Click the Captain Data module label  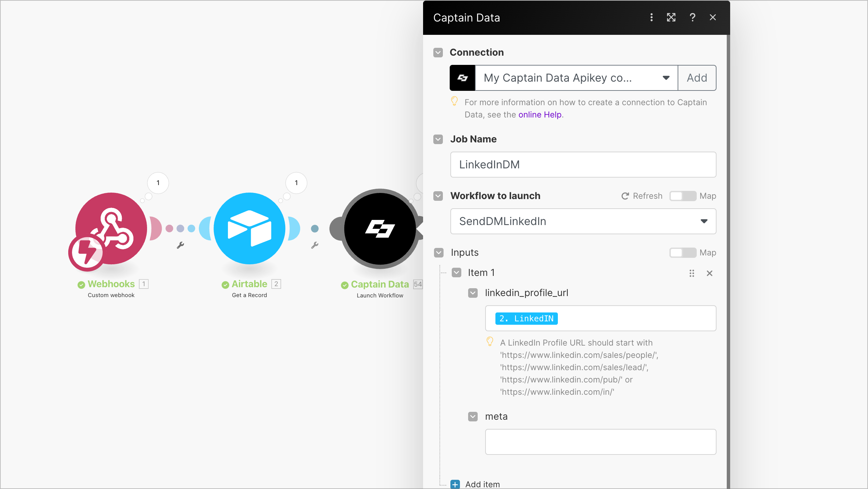point(380,284)
